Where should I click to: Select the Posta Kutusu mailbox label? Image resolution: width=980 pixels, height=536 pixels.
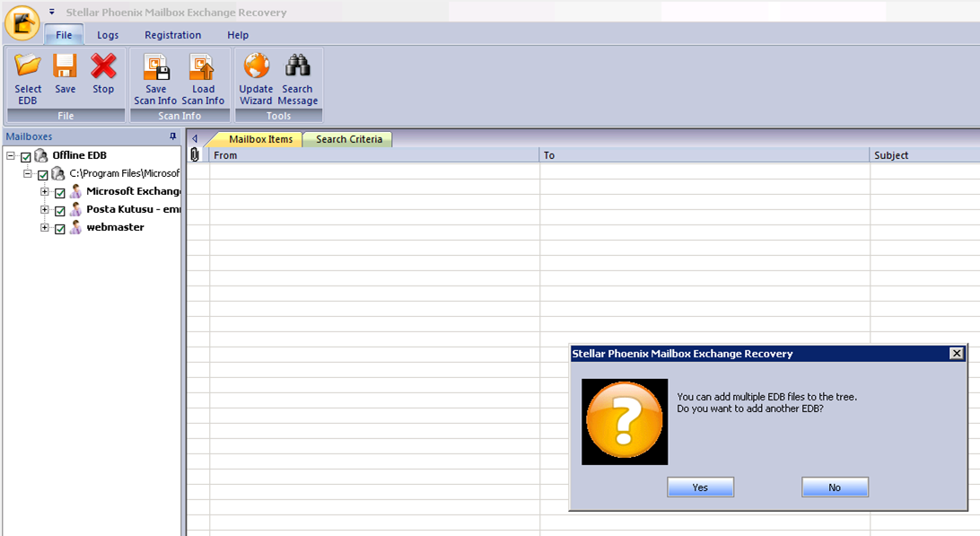(x=133, y=209)
